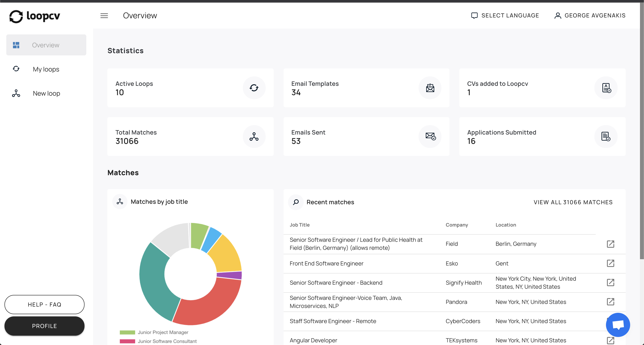Viewport: 644px width, 345px height.
Task: Click the CVs added document icon
Action: pyautogui.click(x=606, y=88)
